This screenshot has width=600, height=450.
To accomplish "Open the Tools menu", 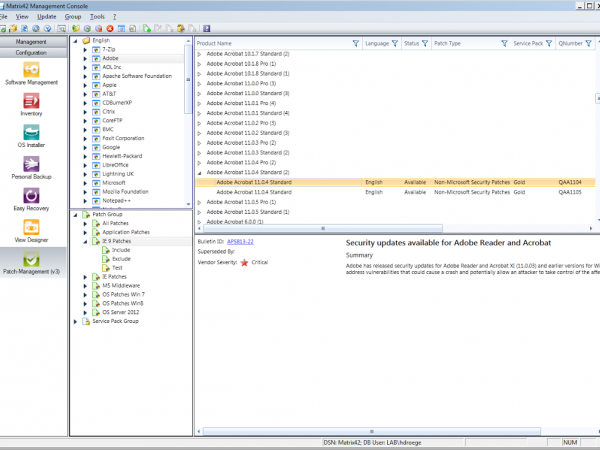I will (97, 16).
